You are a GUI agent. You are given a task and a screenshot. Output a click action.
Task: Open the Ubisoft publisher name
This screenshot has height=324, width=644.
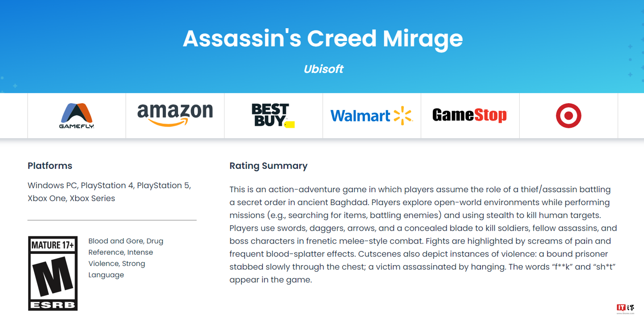pyautogui.click(x=323, y=69)
